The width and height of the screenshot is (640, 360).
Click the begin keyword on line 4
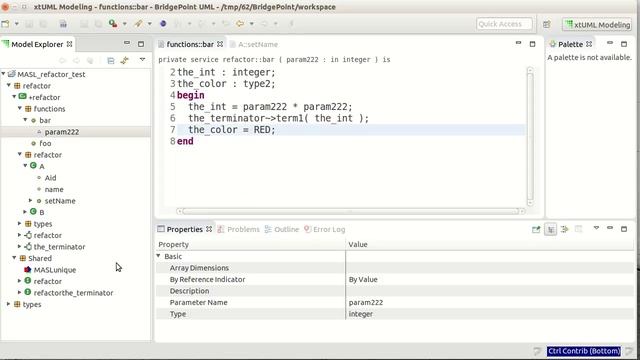coord(191,95)
